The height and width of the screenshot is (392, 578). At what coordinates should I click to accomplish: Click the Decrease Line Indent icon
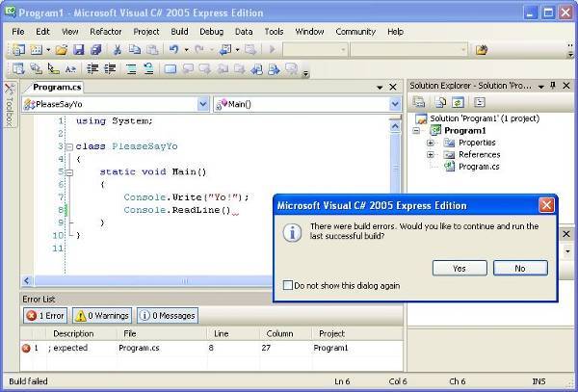92,68
